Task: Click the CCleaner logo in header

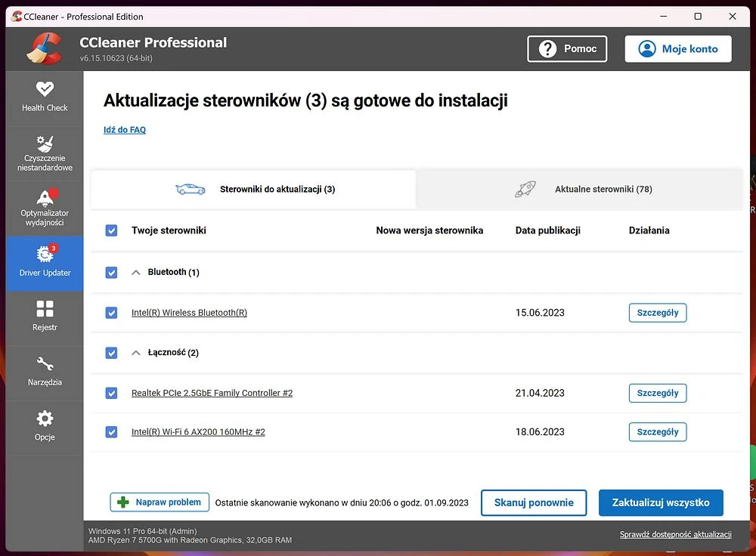Action: (x=44, y=48)
